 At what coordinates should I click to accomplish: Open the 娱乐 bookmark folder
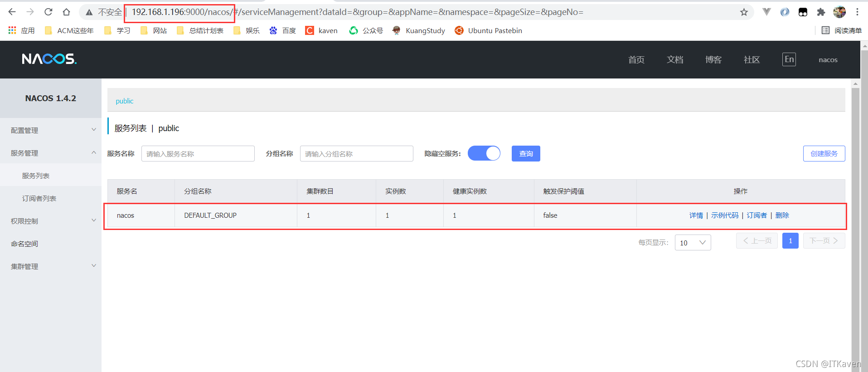pyautogui.click(x=247, y=30)
